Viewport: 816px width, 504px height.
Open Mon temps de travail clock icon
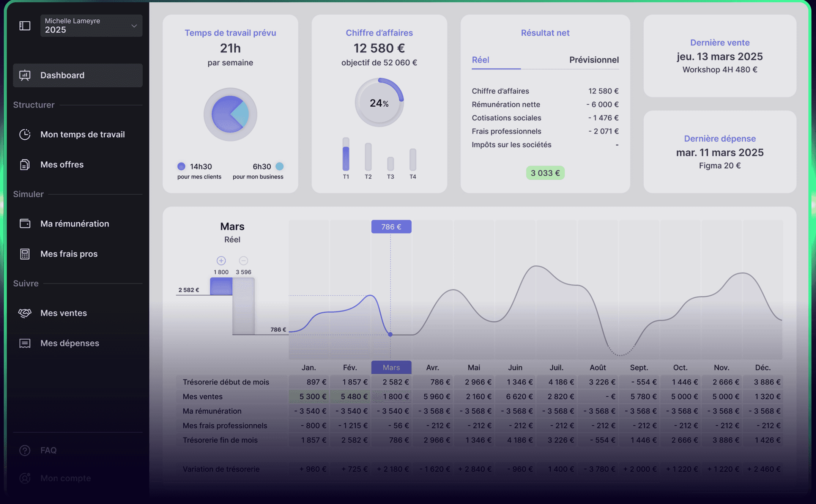point(25,134)
